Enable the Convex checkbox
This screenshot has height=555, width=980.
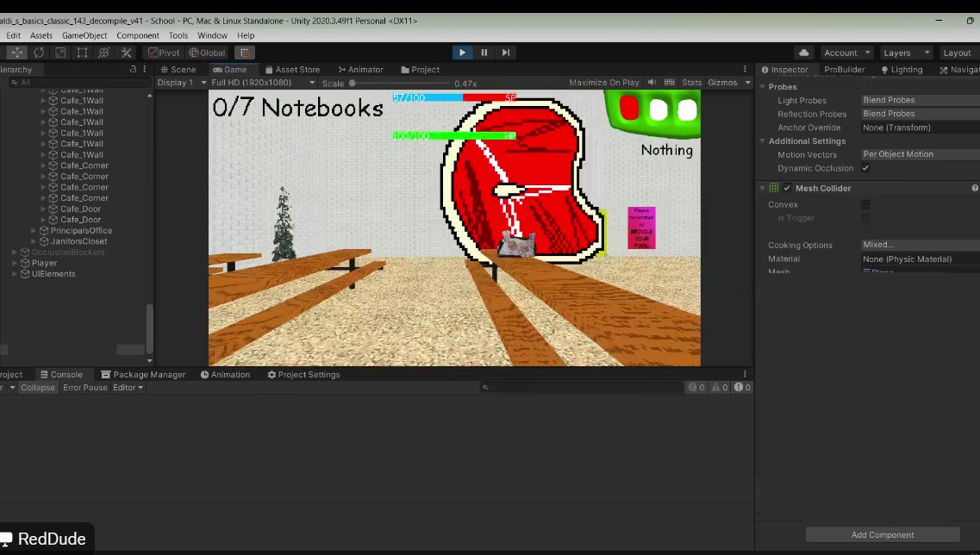click(x=865, y=204)
